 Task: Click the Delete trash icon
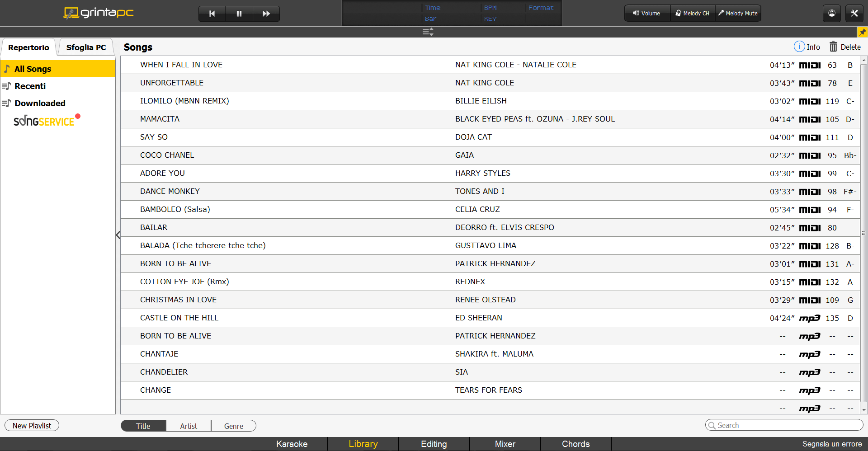click(833, 47)
